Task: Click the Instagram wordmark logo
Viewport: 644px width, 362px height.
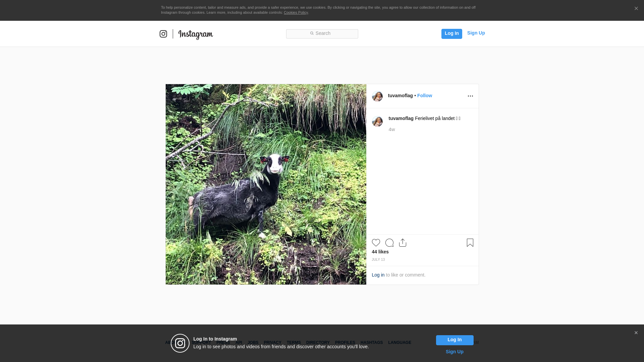Action: (x=196, y=34)
